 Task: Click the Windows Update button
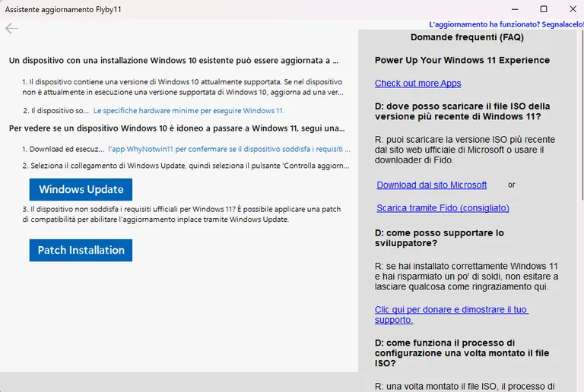point(81,189)
